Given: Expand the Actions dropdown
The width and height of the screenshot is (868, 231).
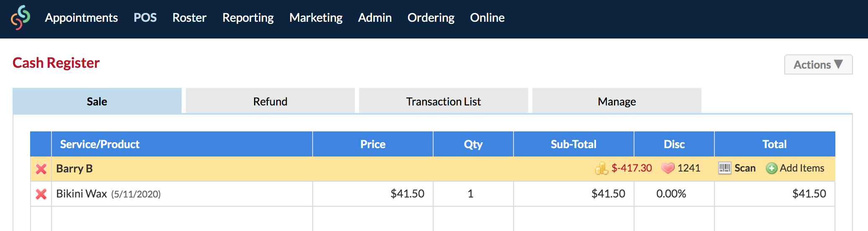Looking at the screenshot, I should pyautogui.click(x=818, y=64).
